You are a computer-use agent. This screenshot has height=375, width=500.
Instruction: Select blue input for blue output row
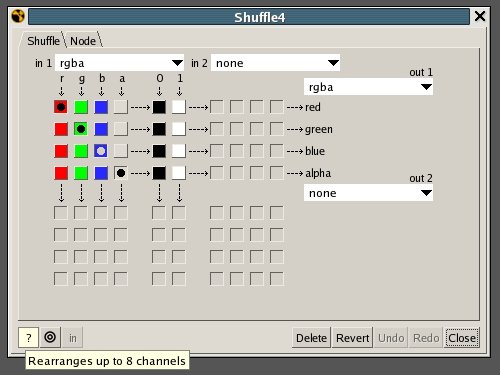(x=101, y=151)
